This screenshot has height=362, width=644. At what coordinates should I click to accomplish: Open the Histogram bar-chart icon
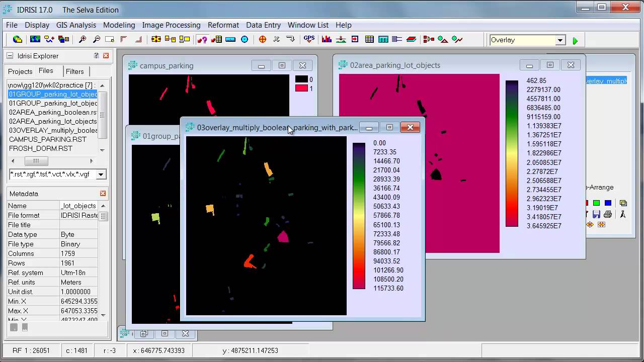point(327,39)
